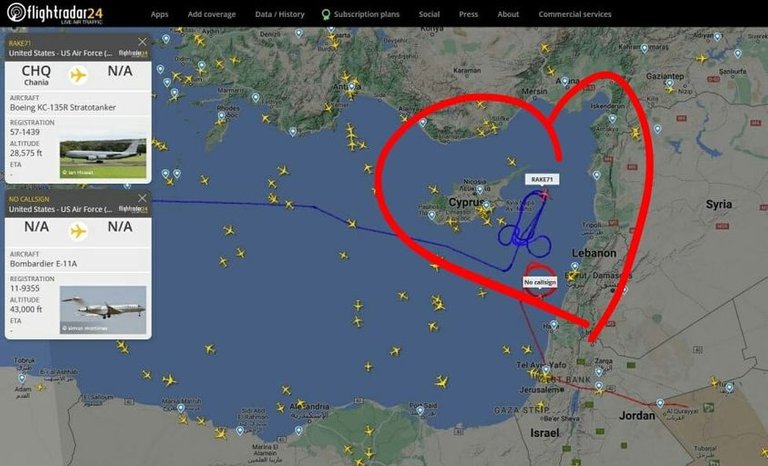Open the Add coverage menu item
Screen dimensions: 768x466
[212, 14]
